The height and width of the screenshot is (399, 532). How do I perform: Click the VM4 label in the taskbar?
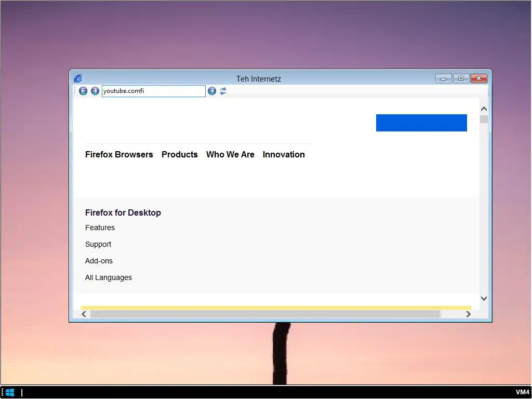point(523,392)
